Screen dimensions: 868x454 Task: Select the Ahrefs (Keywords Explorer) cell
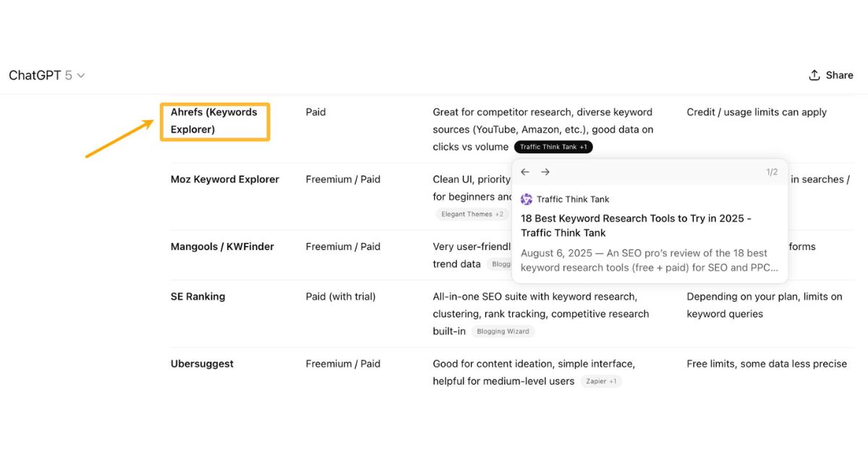(x=214, y=121)
